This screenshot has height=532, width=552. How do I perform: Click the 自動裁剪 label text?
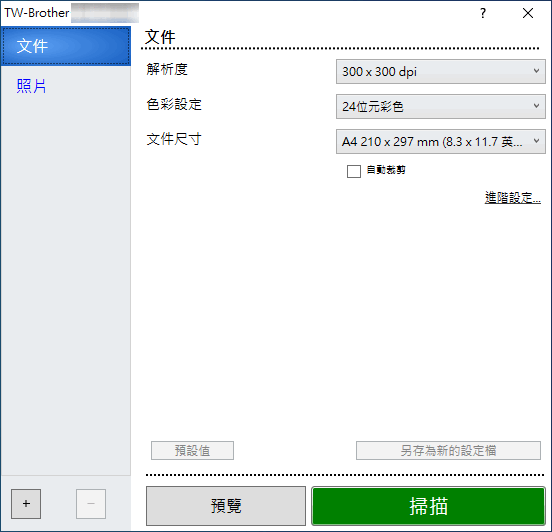click(386, 170)
